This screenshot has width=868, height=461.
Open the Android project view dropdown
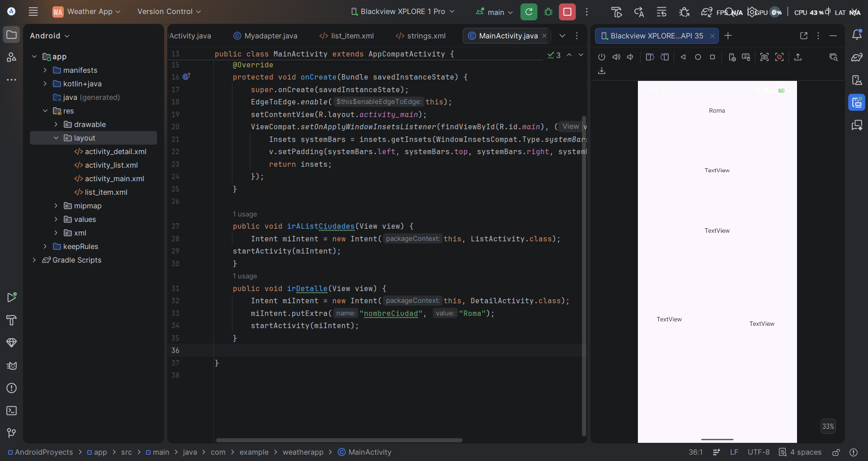(x=50, y=36)
